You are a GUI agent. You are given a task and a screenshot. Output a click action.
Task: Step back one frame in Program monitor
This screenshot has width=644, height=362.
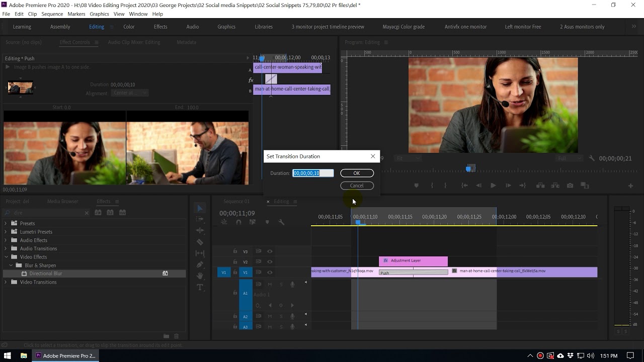coord(478,186)
